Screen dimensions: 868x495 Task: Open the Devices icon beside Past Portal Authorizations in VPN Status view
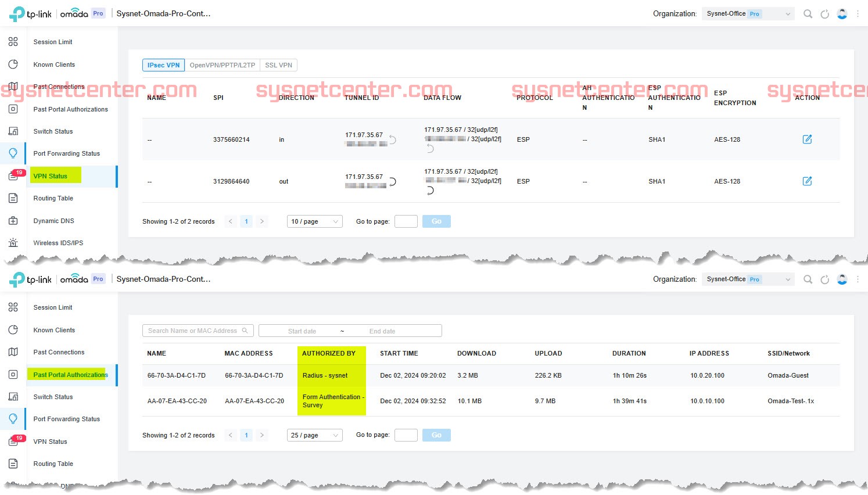click(13, 109)
